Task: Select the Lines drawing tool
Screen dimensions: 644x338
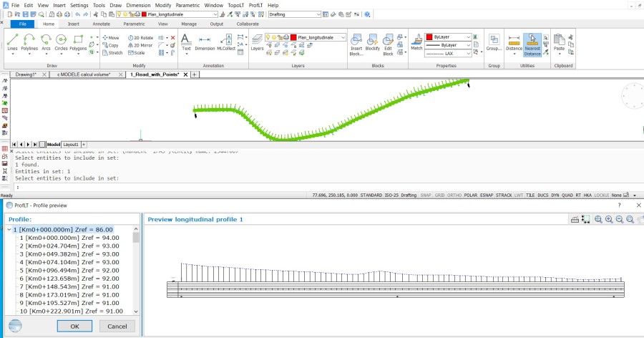Action: pyautogui.click(x=12, y=42)
